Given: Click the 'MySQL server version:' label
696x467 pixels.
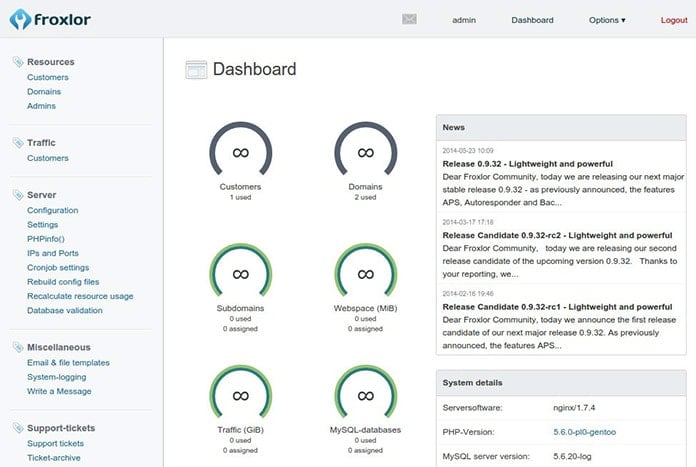Looking at the screenshot, I should [486, 456].
